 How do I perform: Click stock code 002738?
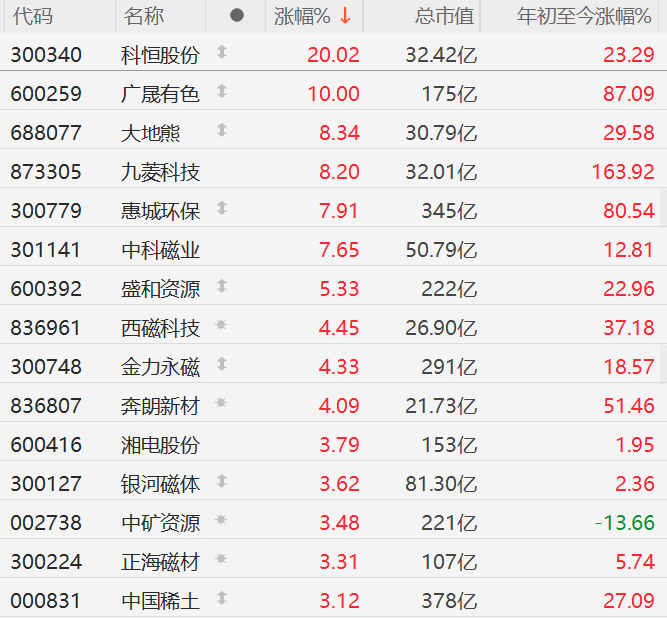(x=46, y=523)
